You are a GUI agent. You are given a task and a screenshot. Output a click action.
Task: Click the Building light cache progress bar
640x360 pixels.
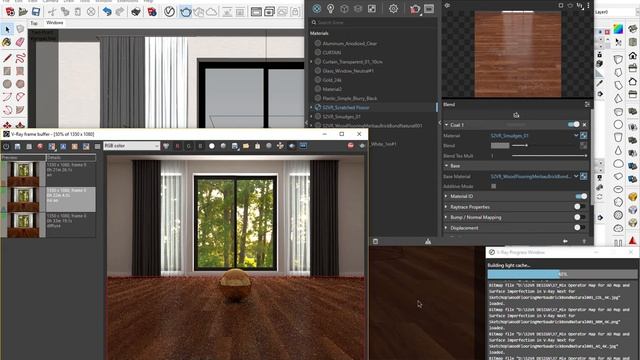point(562,274)
